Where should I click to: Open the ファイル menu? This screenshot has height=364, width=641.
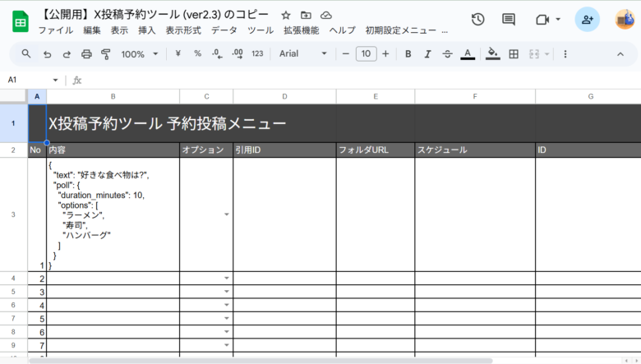[56, 30]
